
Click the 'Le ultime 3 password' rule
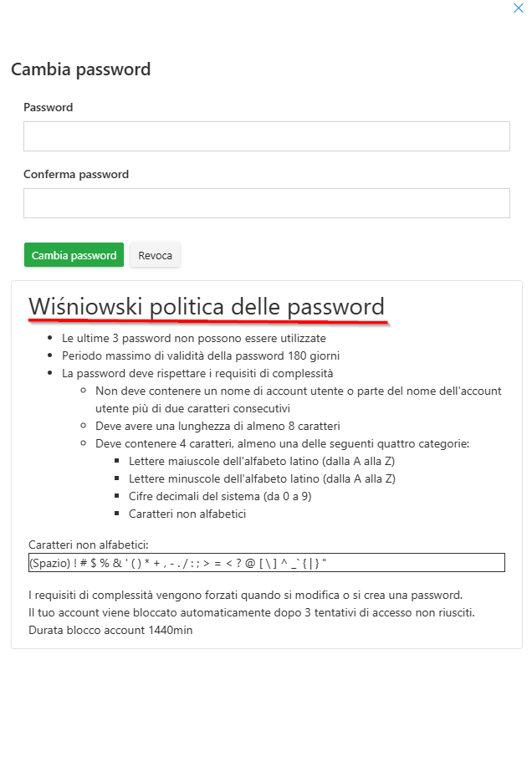[x=194, y=339]
